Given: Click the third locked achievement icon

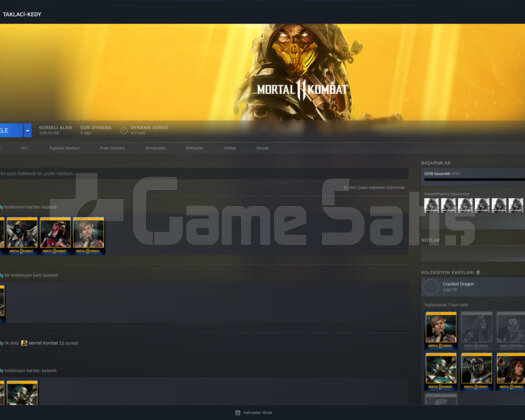Looking at the screenshot, I should click(x=465, y=205).
